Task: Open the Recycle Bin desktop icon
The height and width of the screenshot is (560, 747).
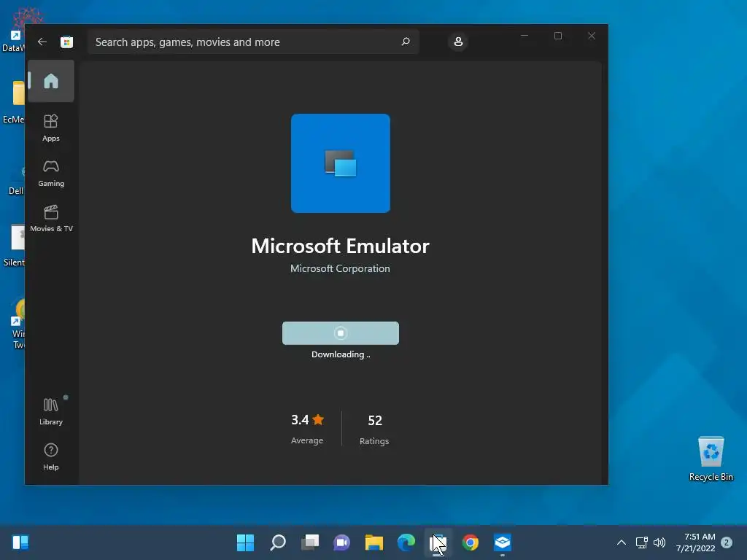Action: (711, 459)
